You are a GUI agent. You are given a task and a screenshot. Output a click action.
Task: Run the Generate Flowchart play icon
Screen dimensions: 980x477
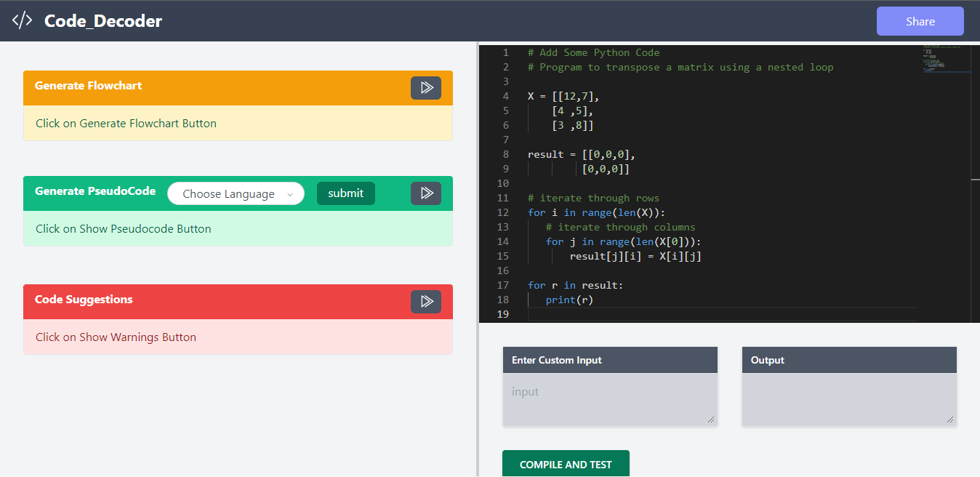pyautogui.click(x=426, y=88)
